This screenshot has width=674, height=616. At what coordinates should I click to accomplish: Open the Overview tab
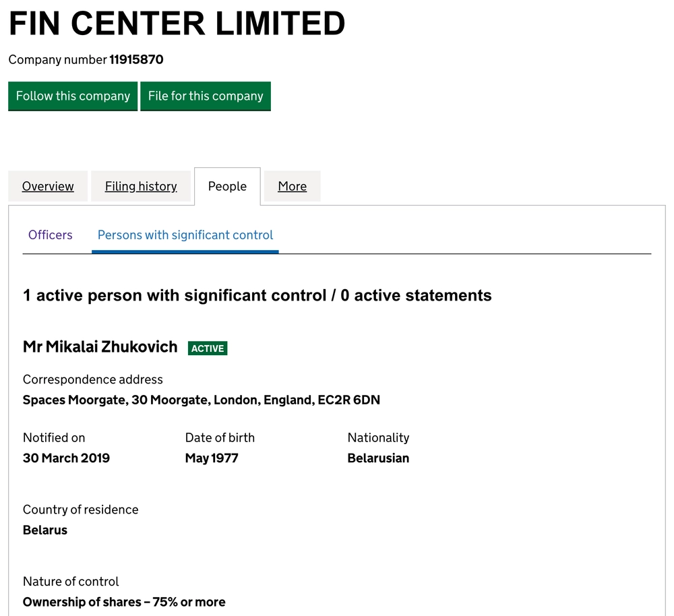pos(47,186)
